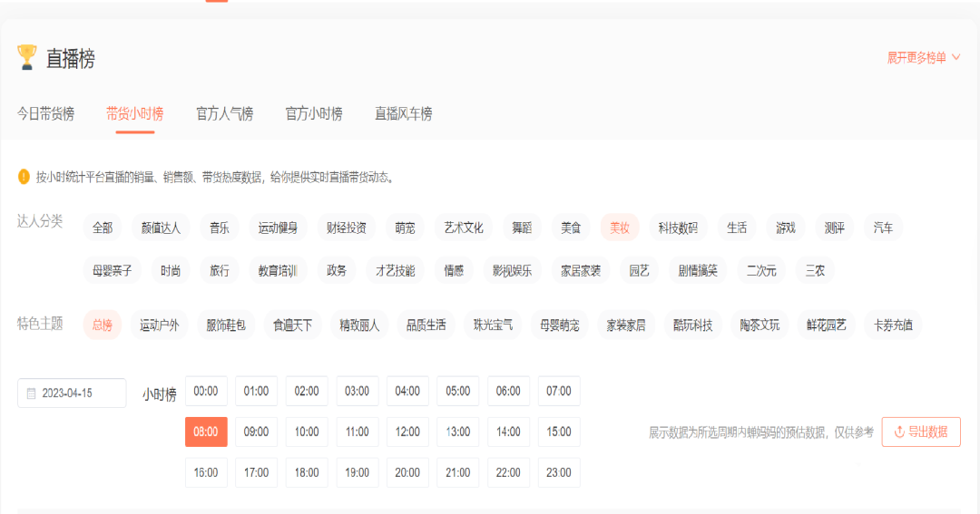Select the 直播风车榜 tab
The height and width of the screenshot is (514, 980).
coord(403,114)
